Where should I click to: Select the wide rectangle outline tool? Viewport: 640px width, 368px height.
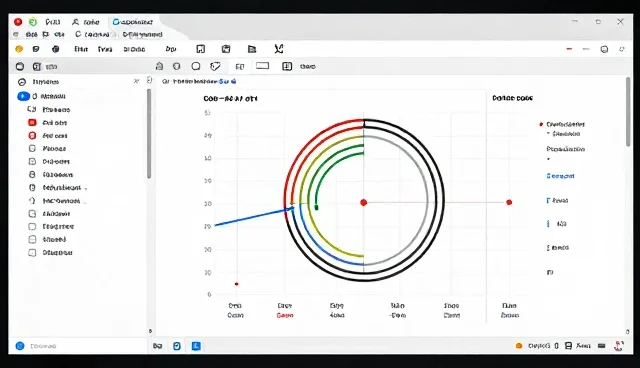262,66
